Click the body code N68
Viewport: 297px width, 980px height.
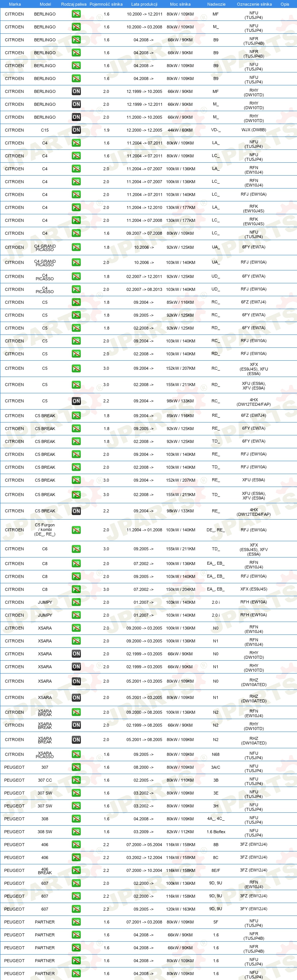[215, 754]
